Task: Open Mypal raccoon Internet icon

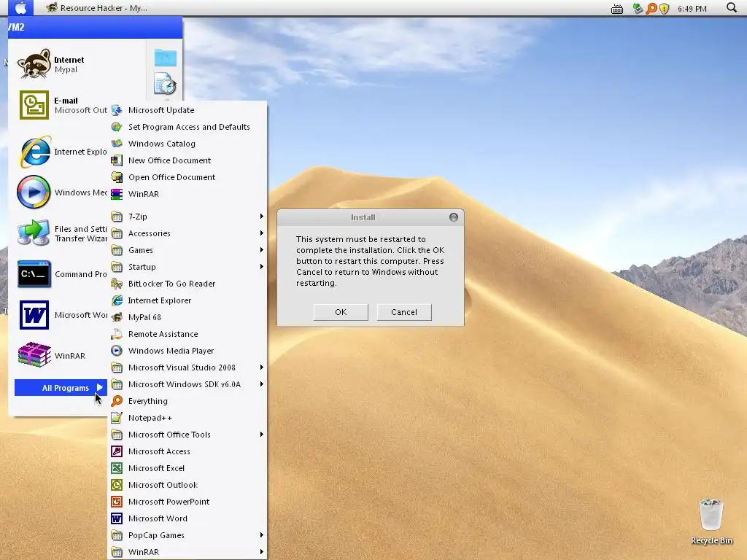Action: click(x=34, y=64)
